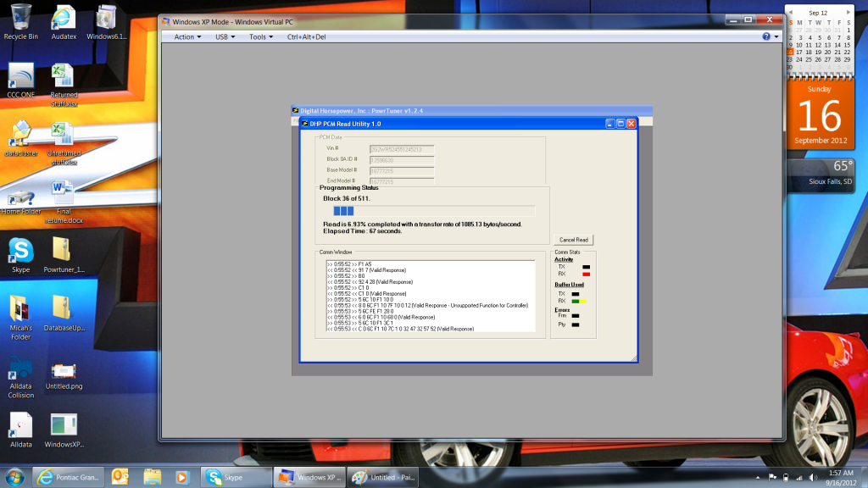Viewport: 868px width, 488px height.
Task: Click the volume tray icon
Action: point(813,478)
